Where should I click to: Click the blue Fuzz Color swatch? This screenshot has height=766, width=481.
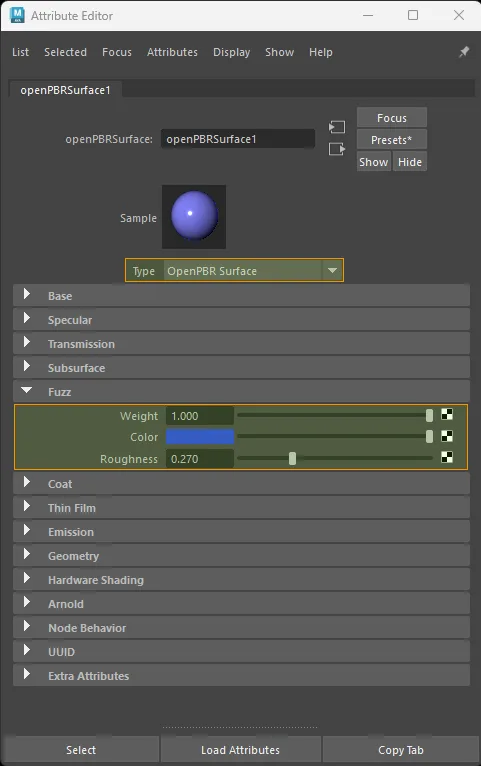pyautogui.click(x=200, y=436)
